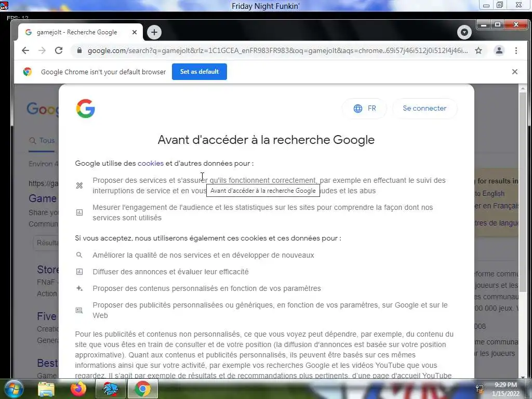Screen dimensions: 532x399
Task: Bookmark this page with the star icon
Action: tap(478, 50)
